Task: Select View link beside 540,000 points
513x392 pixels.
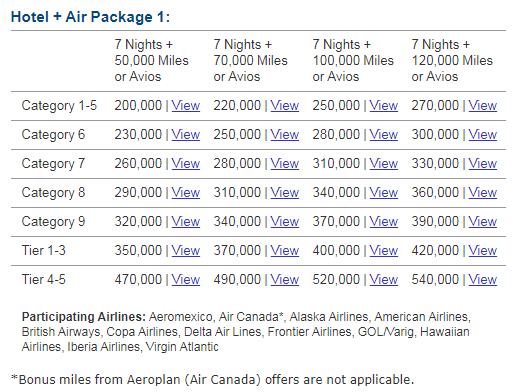Action: 483,280
